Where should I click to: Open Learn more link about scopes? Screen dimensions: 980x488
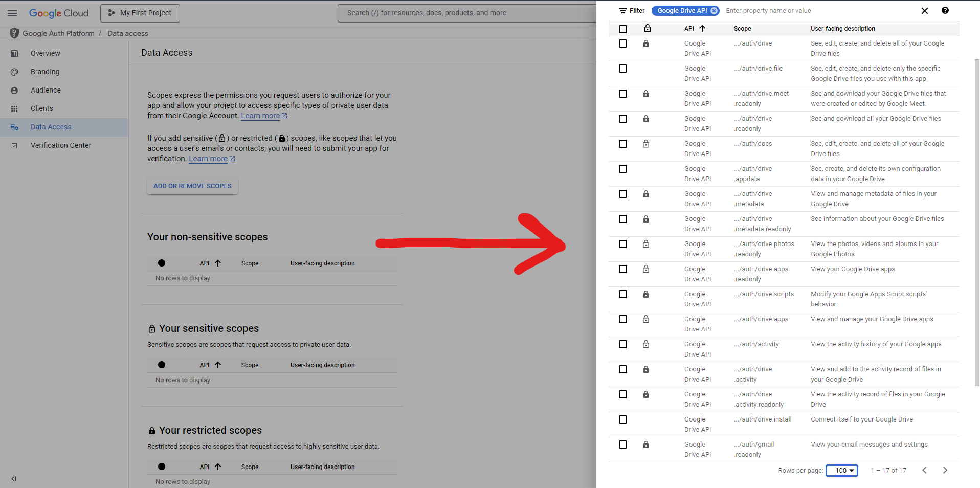(x=264, y=116)
